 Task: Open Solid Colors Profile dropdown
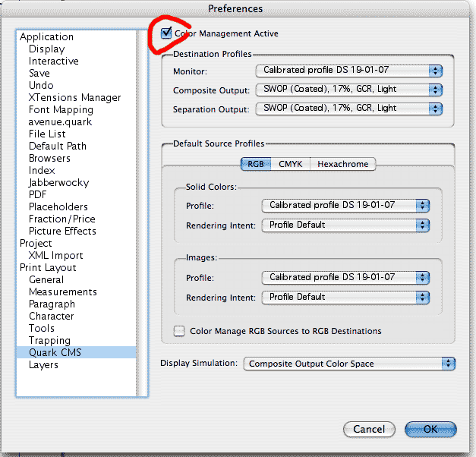pyautogui.click(x=345, y=206)
